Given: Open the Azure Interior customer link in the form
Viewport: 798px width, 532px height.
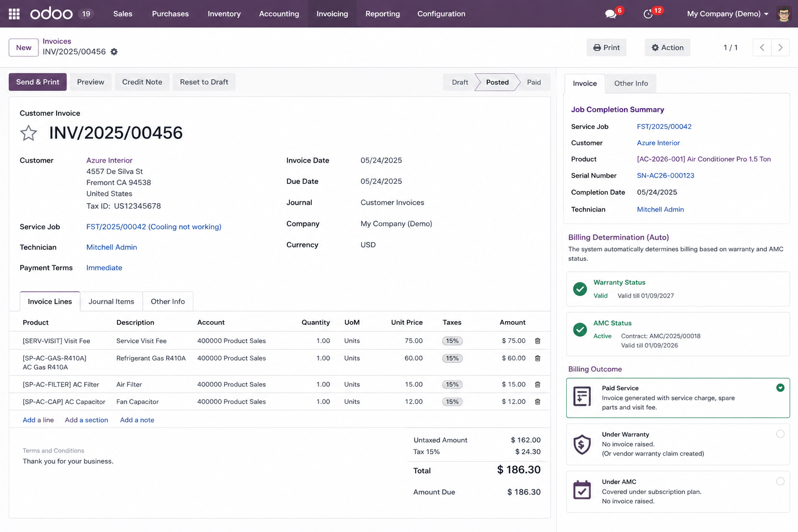Looking at the screenshot, I should coord(109,160).
